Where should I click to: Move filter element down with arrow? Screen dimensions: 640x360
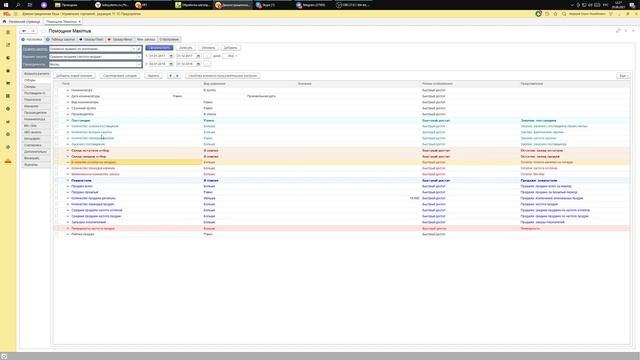pos(177,76)
